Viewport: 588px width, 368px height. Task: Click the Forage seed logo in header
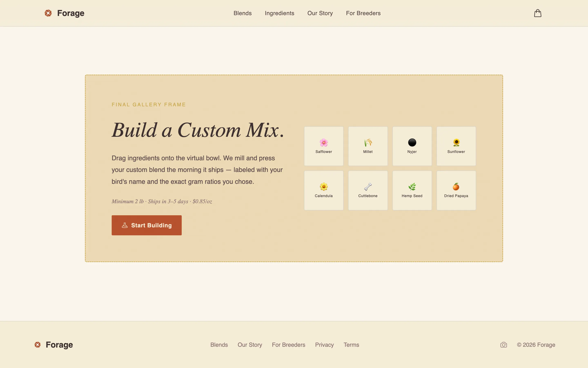48,13
